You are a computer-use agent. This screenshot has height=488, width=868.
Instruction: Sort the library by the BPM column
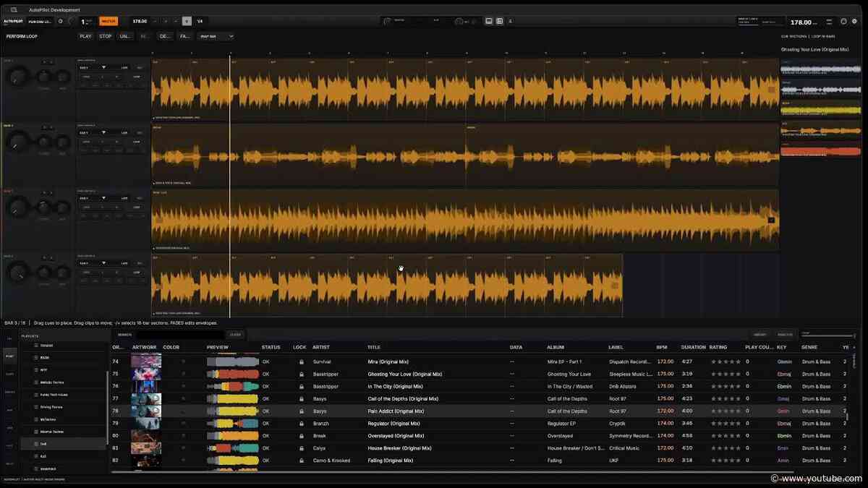662,347
